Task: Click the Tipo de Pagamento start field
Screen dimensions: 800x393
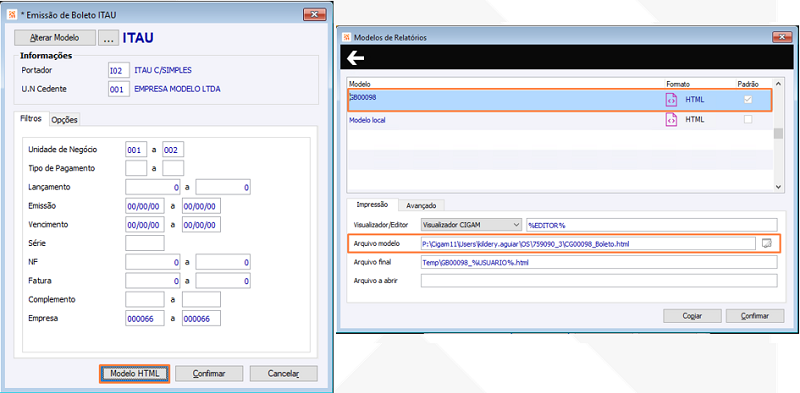Action: (136, 168)
